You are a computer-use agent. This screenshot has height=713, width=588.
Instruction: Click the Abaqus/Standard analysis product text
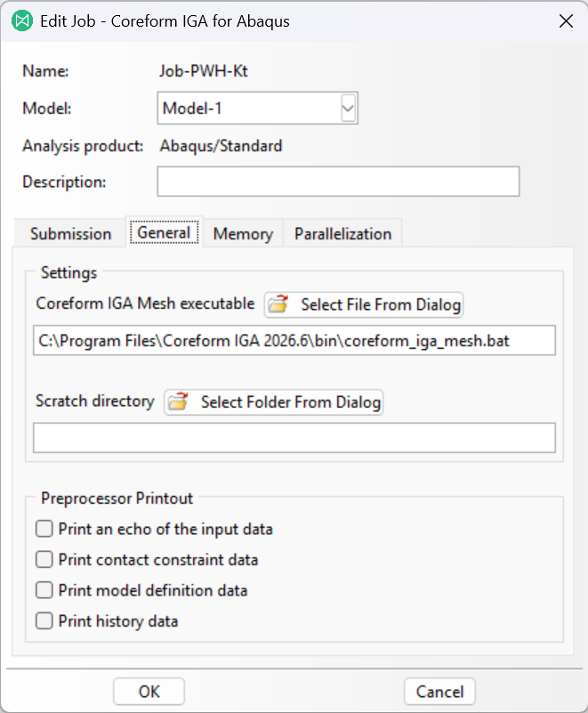coord(221,146)
